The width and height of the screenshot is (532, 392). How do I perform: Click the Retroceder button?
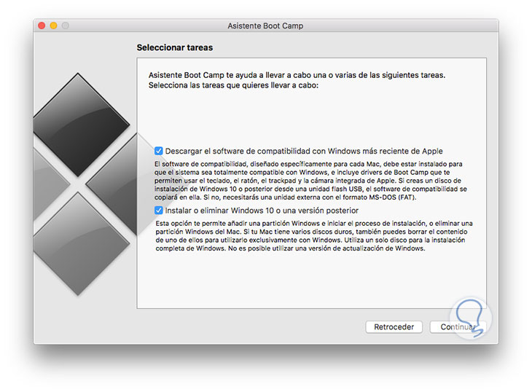pyautogui.click(x=394, y=327)
